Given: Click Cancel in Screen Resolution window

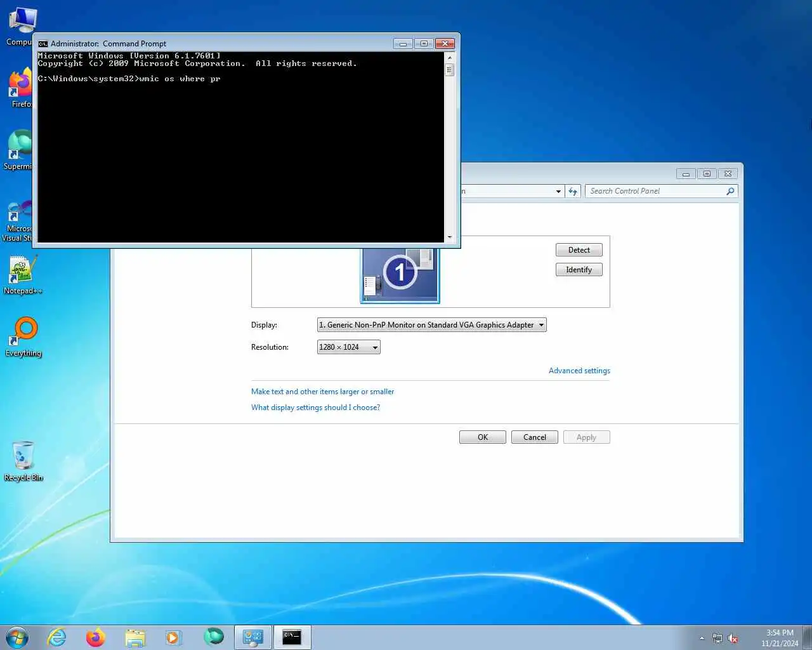Looking at the screenshot, I should pyautogui.click(x=535, y=437).
